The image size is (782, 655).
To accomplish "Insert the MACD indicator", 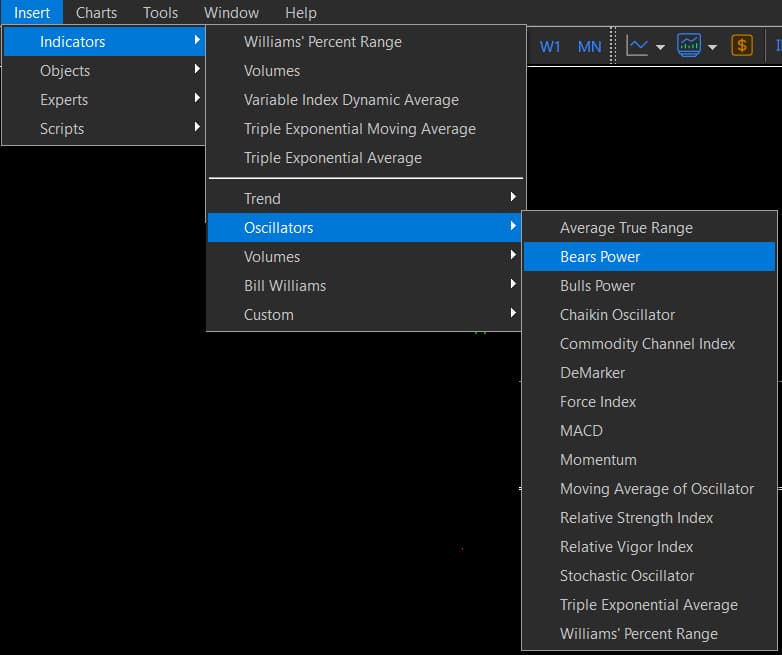I will [x=581, y=431].
